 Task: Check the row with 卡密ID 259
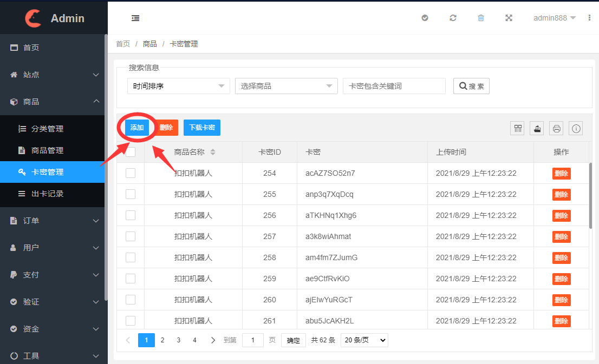tap(131, 279)
